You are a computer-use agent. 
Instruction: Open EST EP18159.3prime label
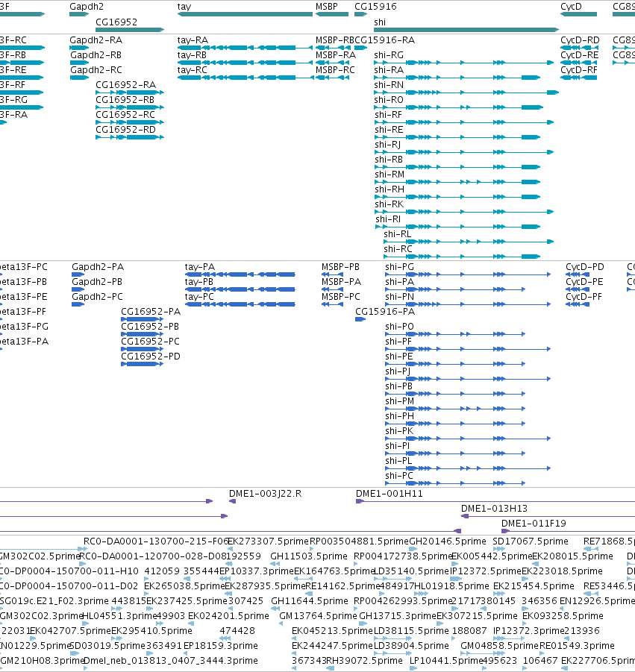(220, 645)
